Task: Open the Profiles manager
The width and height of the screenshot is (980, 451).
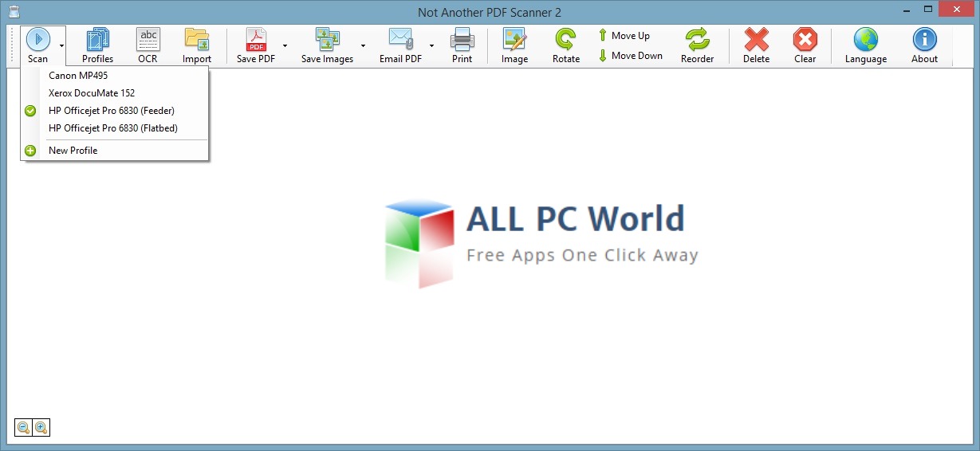Action: (x=97, y=46)
